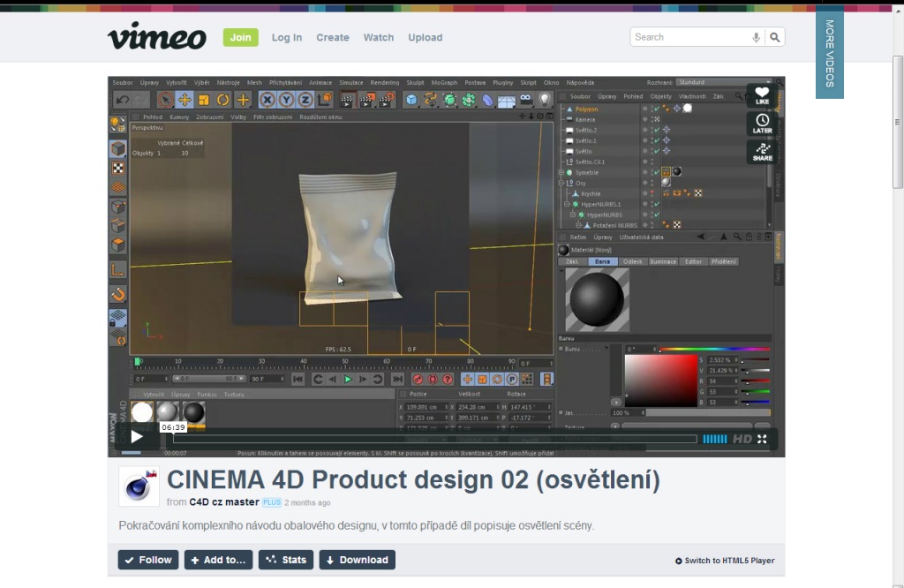
Task: Click the search magnifier icon
Action: tap(775, 37)
